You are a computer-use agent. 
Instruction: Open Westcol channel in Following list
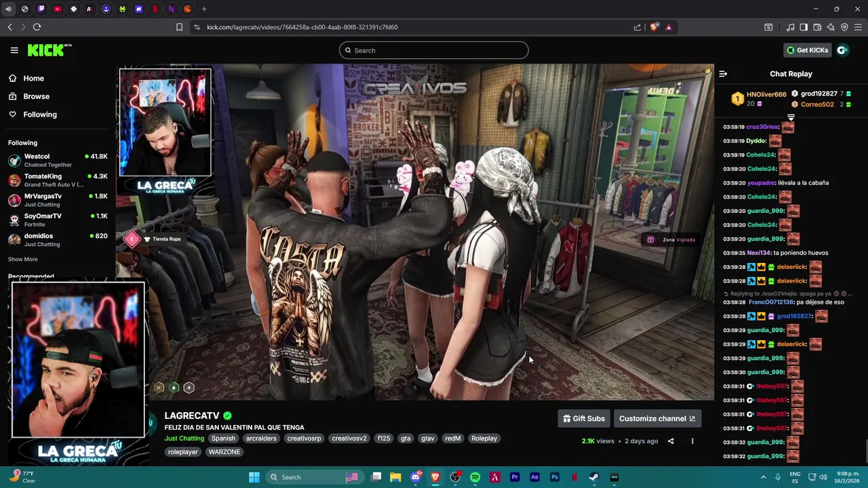pos(58,161)
